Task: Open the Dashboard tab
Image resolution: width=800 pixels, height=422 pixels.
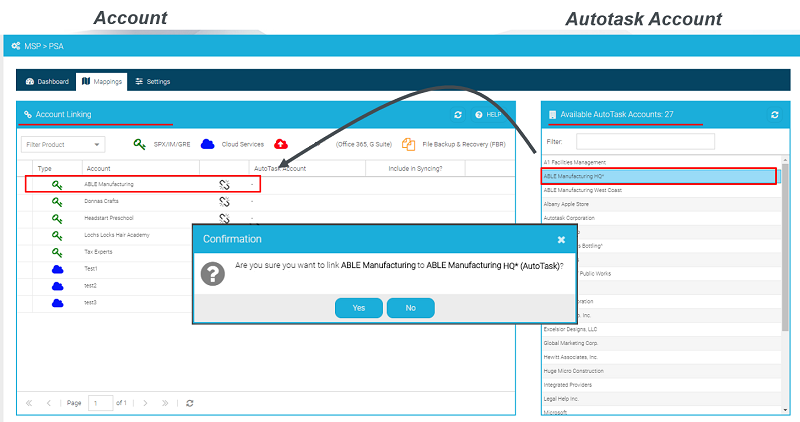Action: [47, 82]
